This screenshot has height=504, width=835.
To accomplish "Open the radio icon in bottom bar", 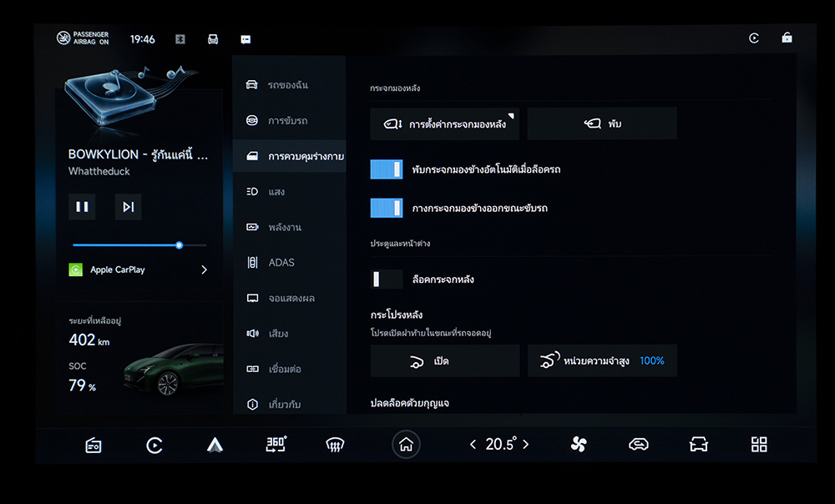I will [x=94, y=445].
